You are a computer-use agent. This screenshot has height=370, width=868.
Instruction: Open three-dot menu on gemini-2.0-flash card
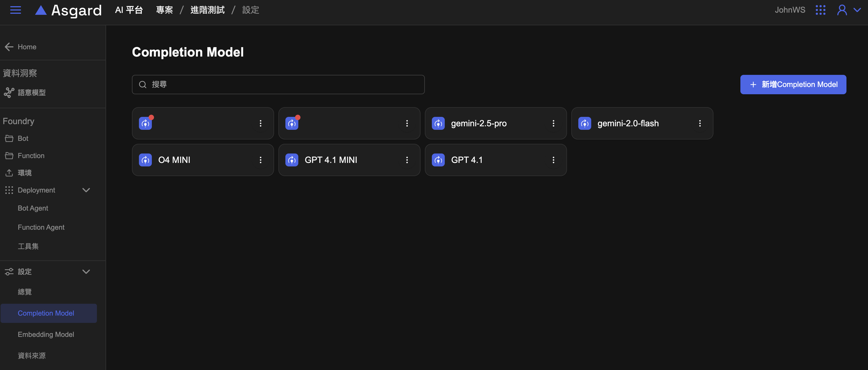(x=699, y=123)
